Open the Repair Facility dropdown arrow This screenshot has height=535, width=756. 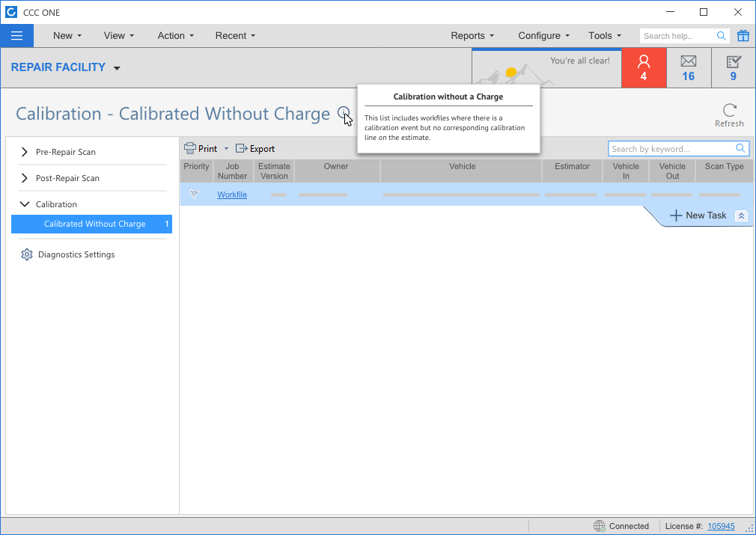(x=117, y=68)
